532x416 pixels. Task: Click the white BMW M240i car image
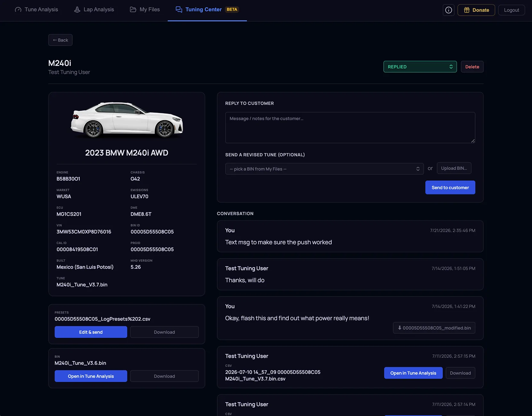click(127, 120)
